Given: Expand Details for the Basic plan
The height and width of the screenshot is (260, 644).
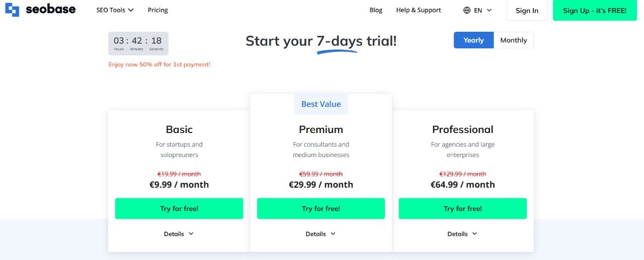Looking at the screenshot, I should (x=179, y=234).
